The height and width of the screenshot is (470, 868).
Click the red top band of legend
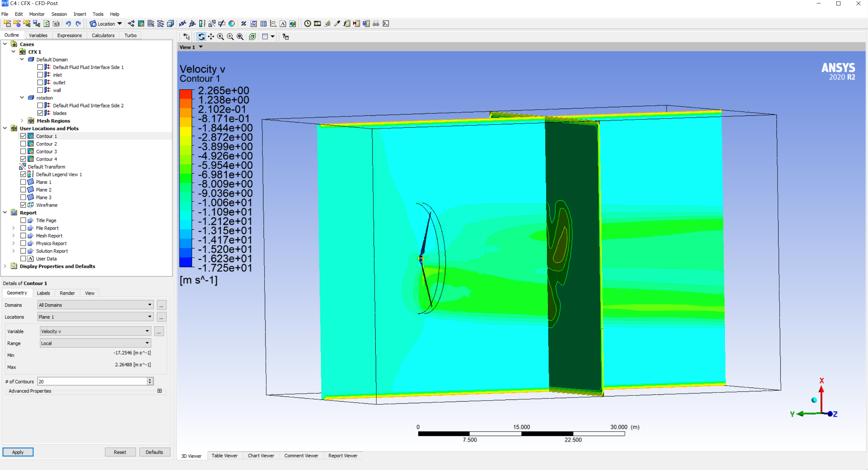point(186,94)
